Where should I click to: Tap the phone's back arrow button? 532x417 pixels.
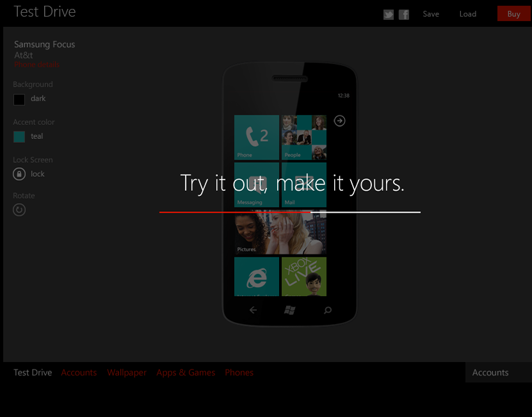pos(253,309)
